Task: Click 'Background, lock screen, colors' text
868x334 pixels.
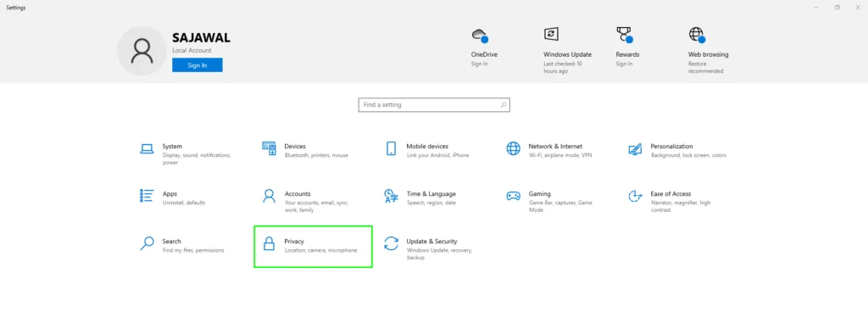Action: 688,156
